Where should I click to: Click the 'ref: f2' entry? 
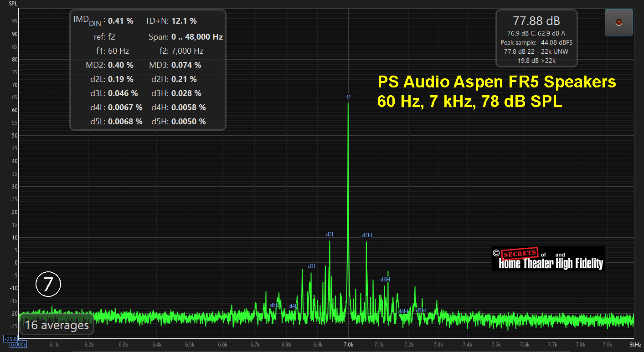point(105,37)
